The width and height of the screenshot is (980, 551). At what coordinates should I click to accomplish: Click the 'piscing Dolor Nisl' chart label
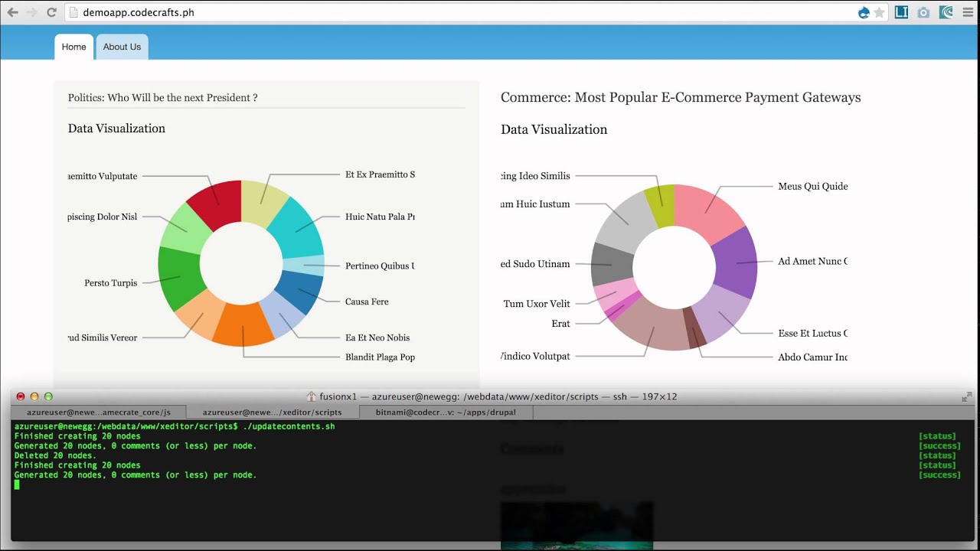tap(103, 217)
